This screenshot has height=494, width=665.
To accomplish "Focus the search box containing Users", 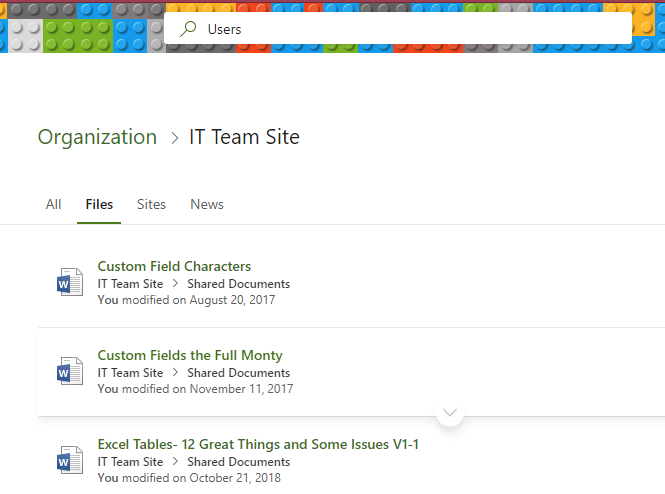I will coord(398,28).
